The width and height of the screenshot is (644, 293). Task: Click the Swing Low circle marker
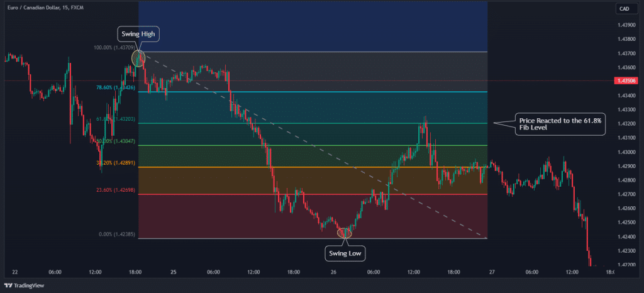345,233
